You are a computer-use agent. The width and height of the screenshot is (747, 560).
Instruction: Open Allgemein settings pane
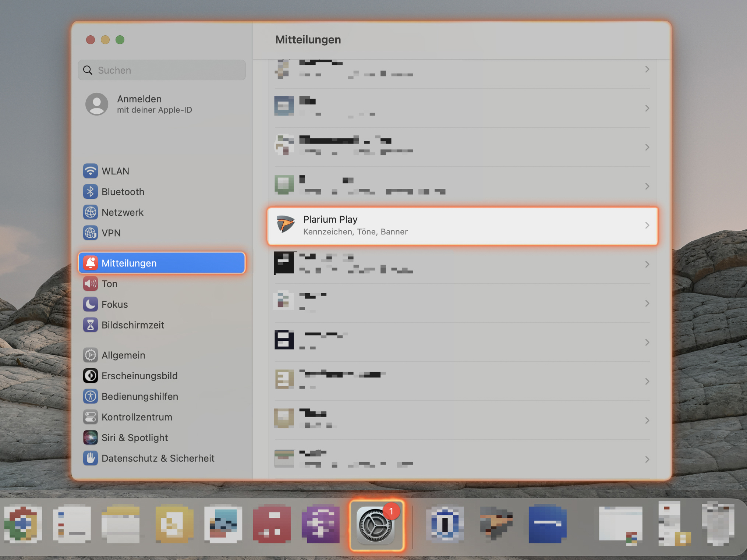pos(162,355)
